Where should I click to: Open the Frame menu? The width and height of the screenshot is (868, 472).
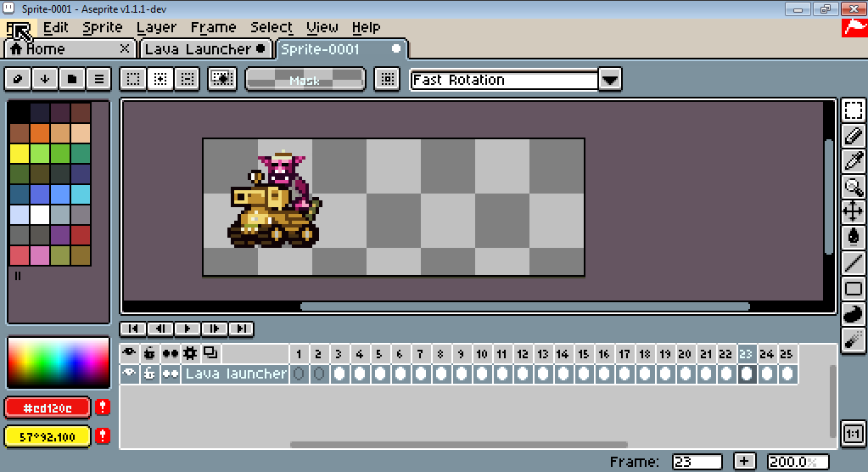[213, 28]
